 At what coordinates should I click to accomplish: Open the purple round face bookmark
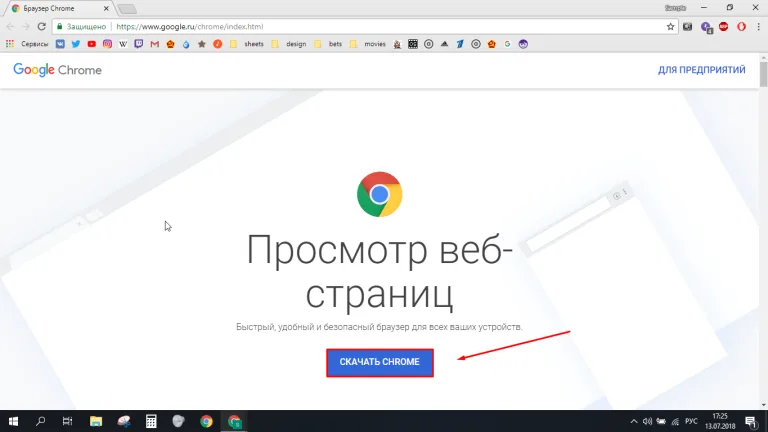coord(523,44)
